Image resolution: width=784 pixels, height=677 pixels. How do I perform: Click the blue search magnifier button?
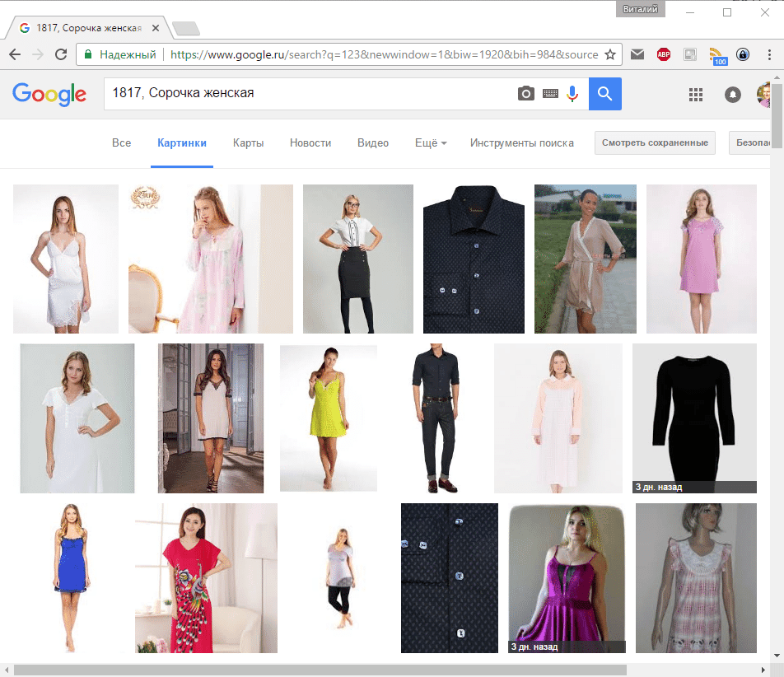tap(605, 94)
